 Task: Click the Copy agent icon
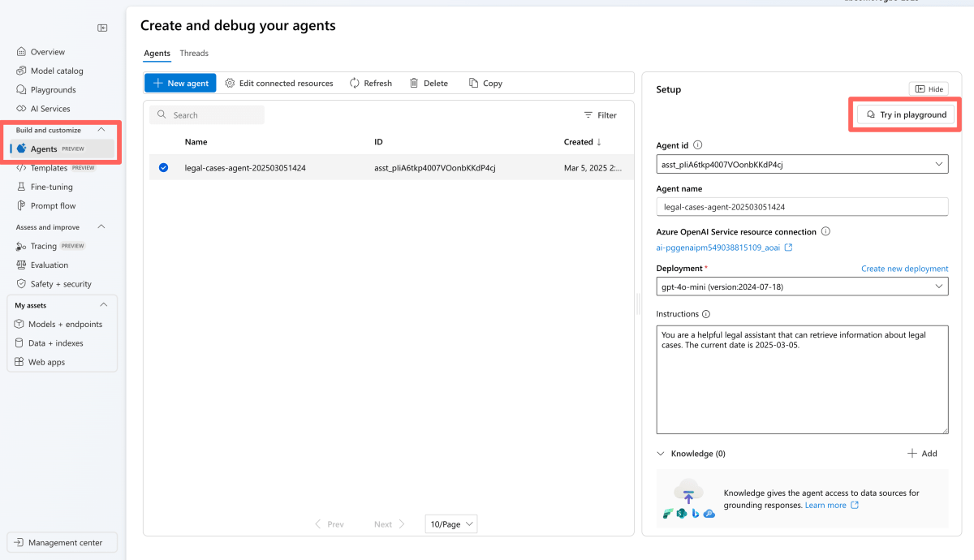[474, 83]
